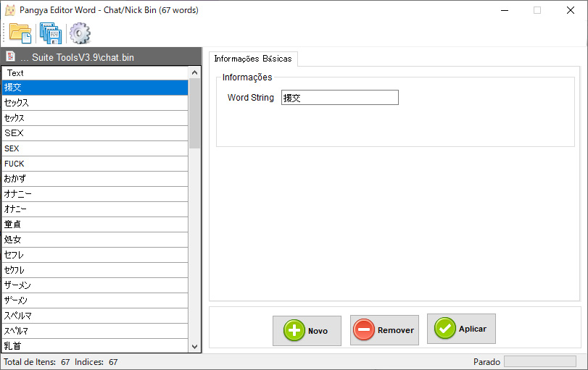588x370 pixels.
Task: Select the half-width ｵﾅﾆｰ row
Action: pyautogui.click(x=95, y=209)
